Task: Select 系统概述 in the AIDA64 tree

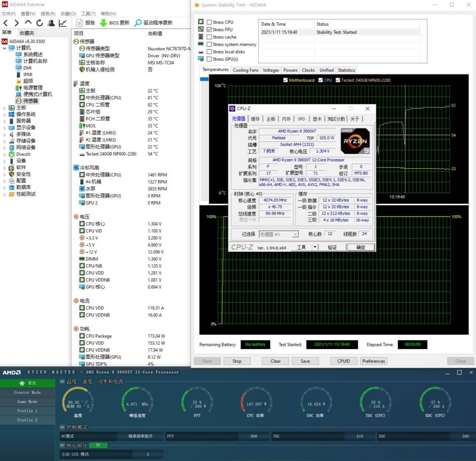Action: [x=33, y=54]
